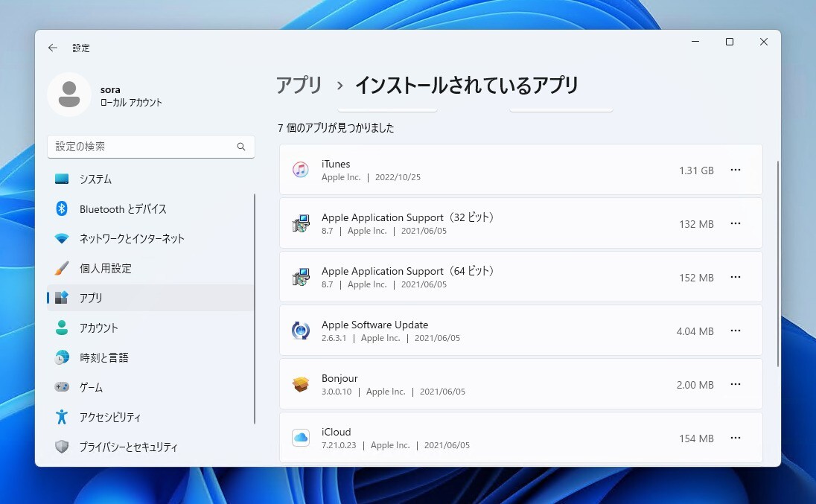This screenshot has width=816, height=504.
Task: Click the 7 個のアプリが見つかりました text
Action: [x=336, y=127]
